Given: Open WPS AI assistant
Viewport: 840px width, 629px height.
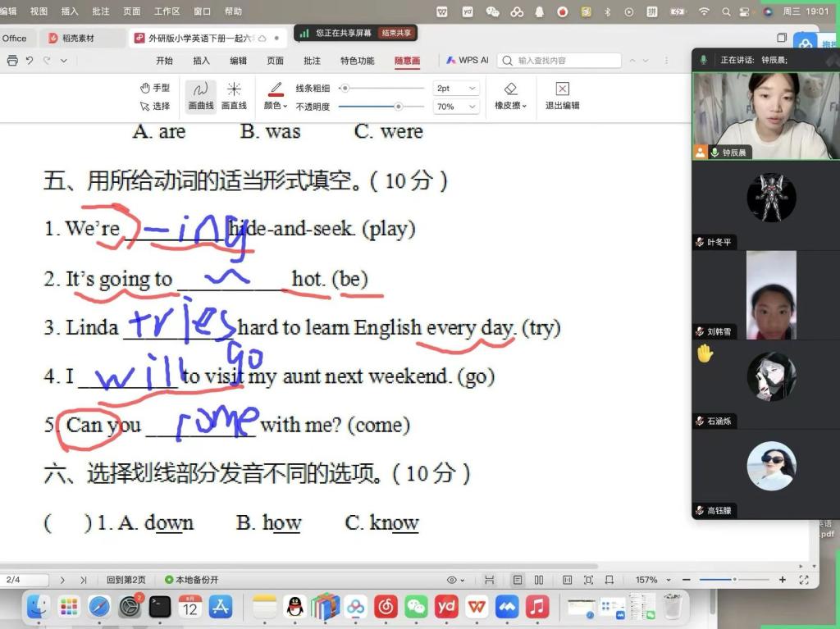Looking at the screenshot, I should click(x=468, y=61).
